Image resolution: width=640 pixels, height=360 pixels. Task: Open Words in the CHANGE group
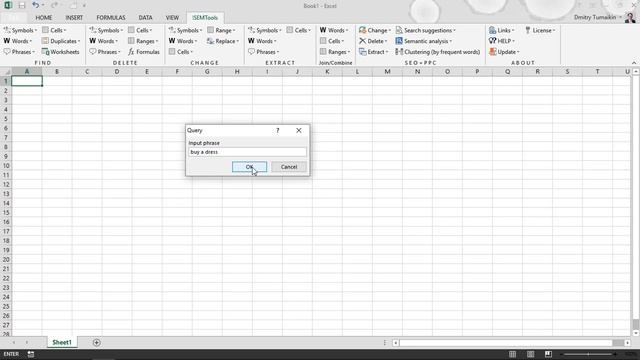(183, 41)
